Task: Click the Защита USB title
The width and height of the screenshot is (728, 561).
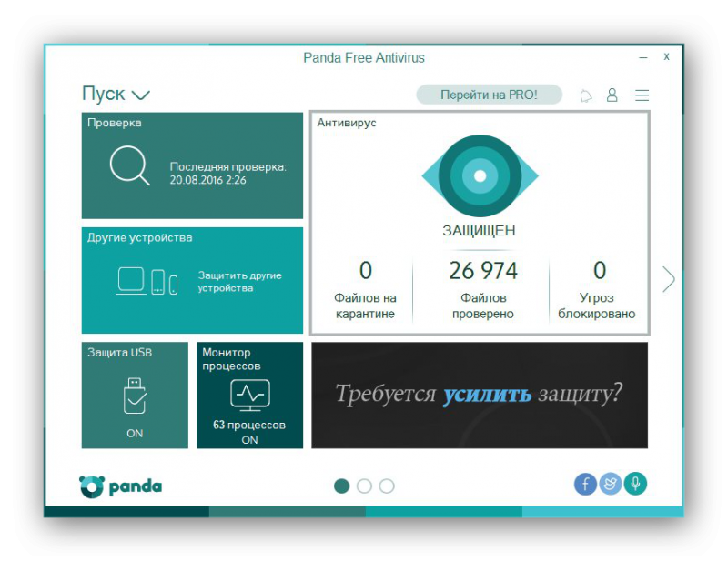Action: (x=120, y=353)
